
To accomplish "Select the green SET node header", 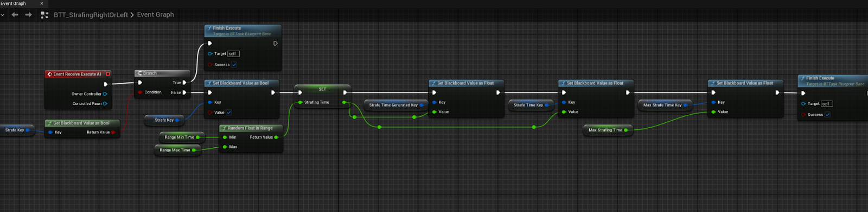I will tap(322, 89).
